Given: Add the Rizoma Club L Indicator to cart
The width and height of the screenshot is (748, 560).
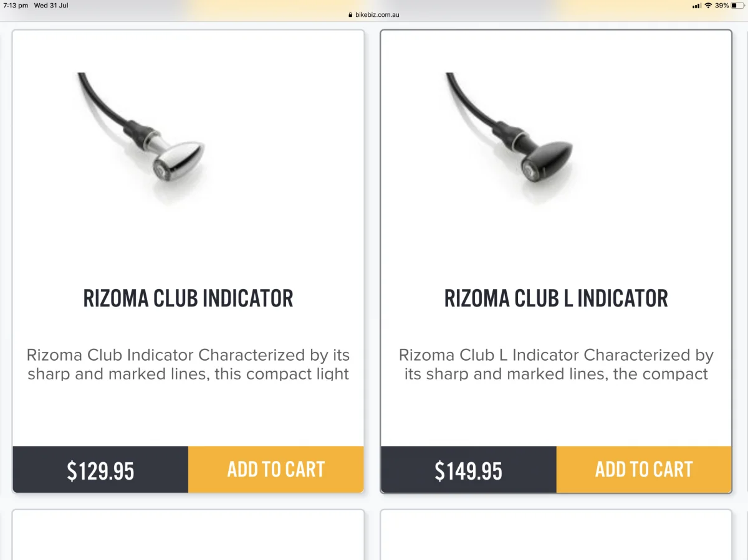Looking at the screenshot, I should [643, 470].
